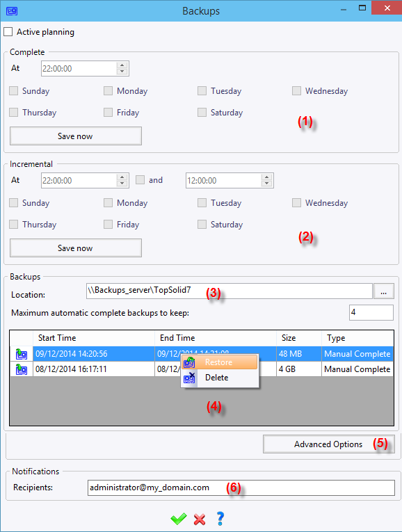The image size is (402, 532).
Task: Toggle the Incremental 'and' second-time checkbox
Action: [140, 180]
